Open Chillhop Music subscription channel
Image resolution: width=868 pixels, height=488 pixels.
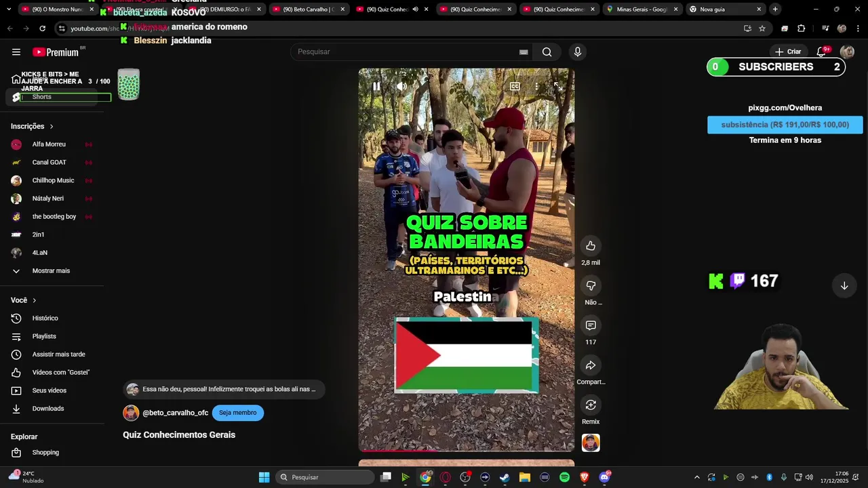pyautogui.click(x=54, y=180)
